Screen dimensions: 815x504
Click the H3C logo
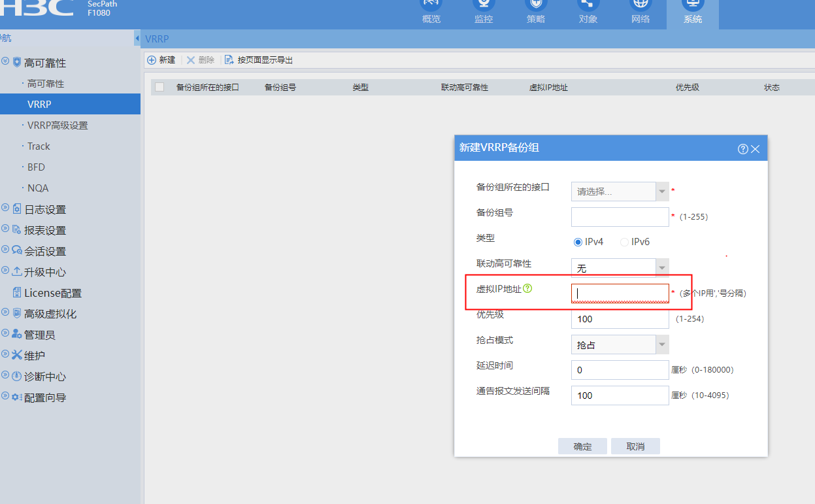coord(36,8)
